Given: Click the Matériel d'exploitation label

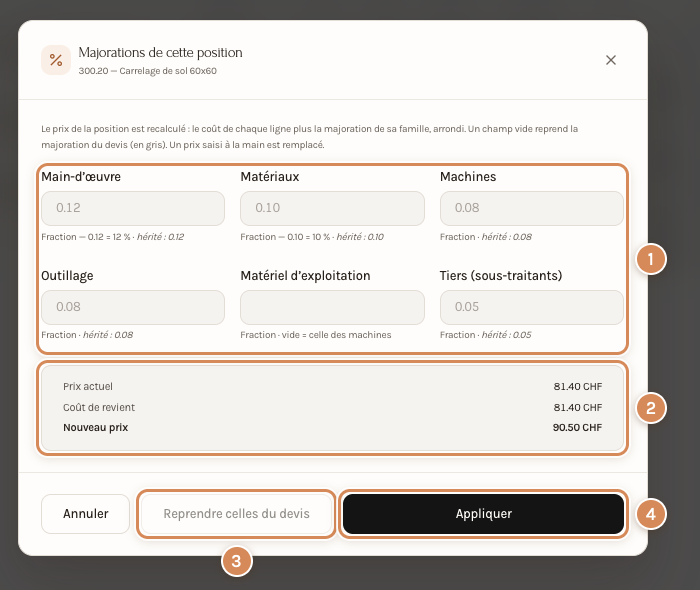Looking at the screenshot, I should point(305,276).
